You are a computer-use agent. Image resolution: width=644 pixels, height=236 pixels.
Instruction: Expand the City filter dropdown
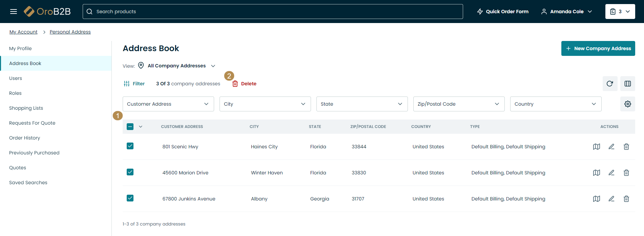click(x=265, y=104)
